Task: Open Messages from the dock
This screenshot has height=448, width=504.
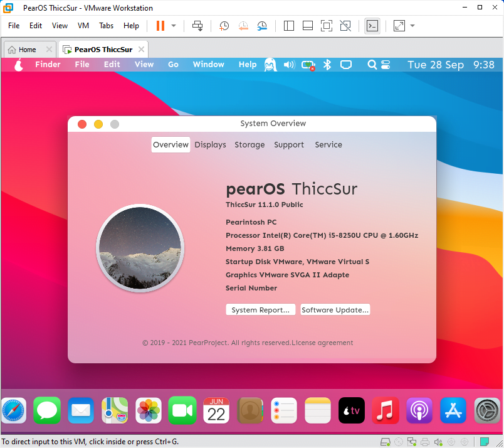Action: (x=47, y=410)
